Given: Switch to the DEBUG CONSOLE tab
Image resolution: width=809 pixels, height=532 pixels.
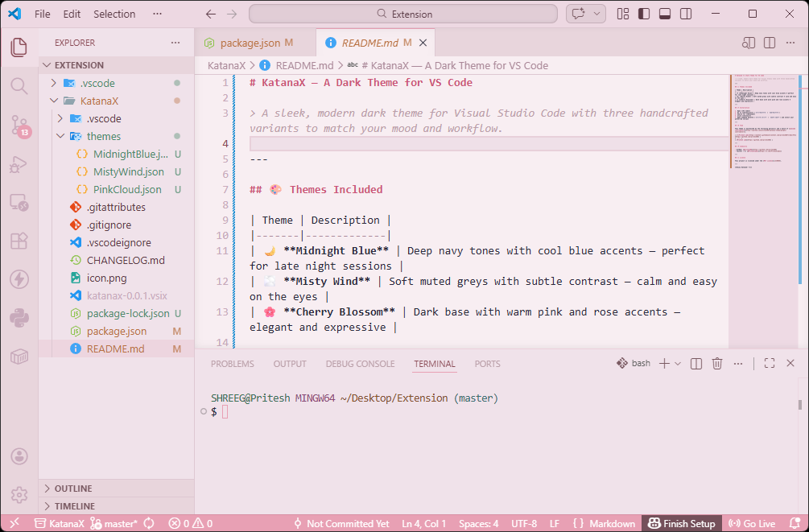Looking at the screenshot, I should point(360,364).
